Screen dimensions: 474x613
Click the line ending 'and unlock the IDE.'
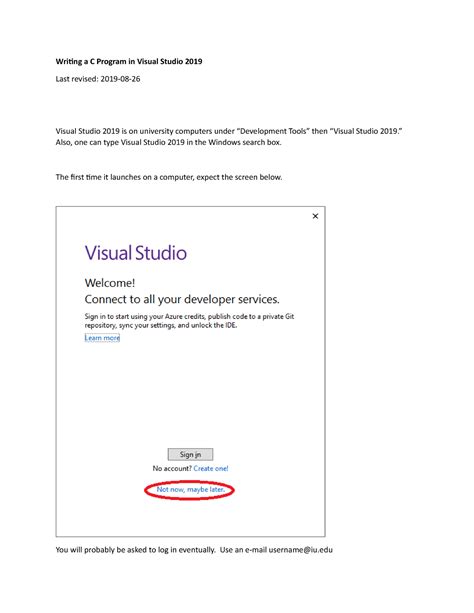click(161, 325)
